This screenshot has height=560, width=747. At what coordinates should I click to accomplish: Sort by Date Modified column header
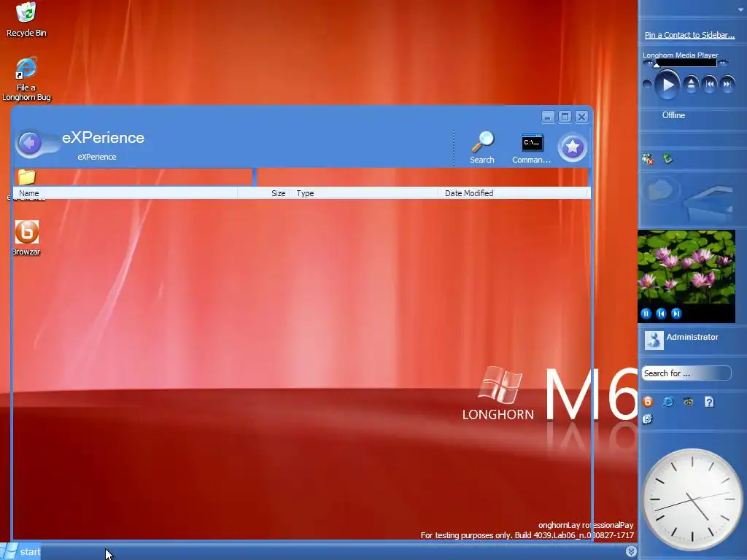click(514, 192)
